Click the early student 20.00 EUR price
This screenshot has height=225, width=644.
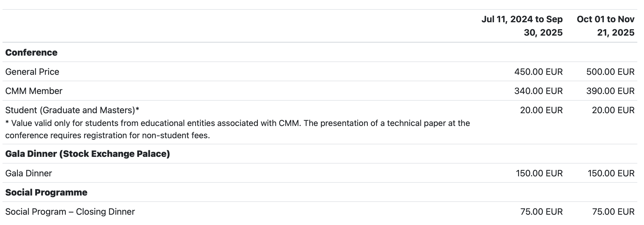[541, 110]
